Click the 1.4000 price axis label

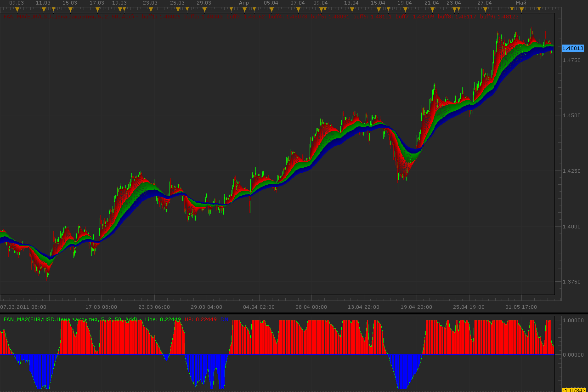pos(572,227)
